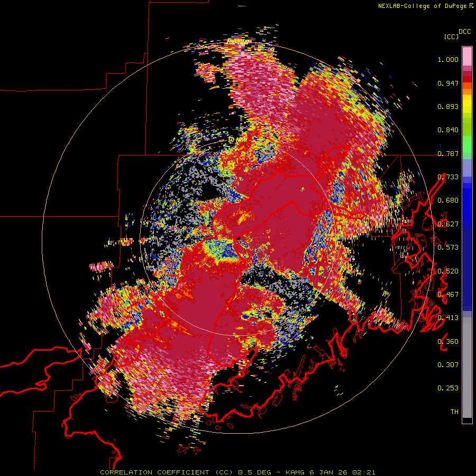The image size is (476, 476).
Task: Click the TH threshold label
Action: tap(454, 412)
